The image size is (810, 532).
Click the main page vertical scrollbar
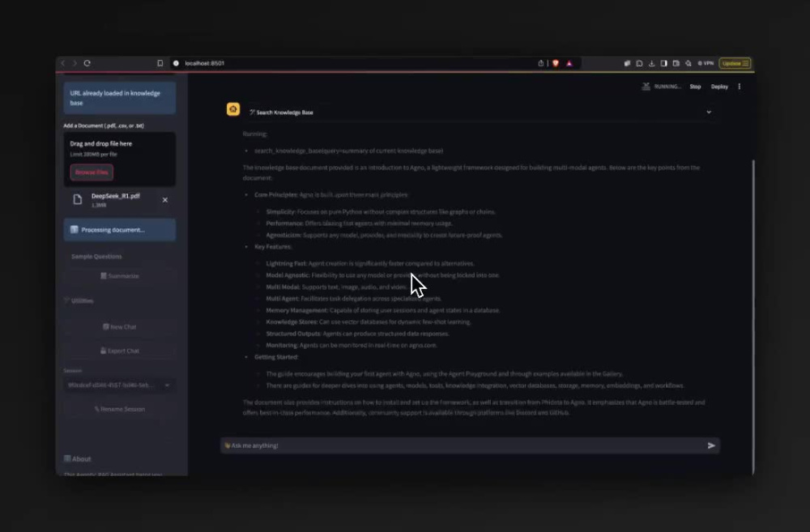[752, 316]
